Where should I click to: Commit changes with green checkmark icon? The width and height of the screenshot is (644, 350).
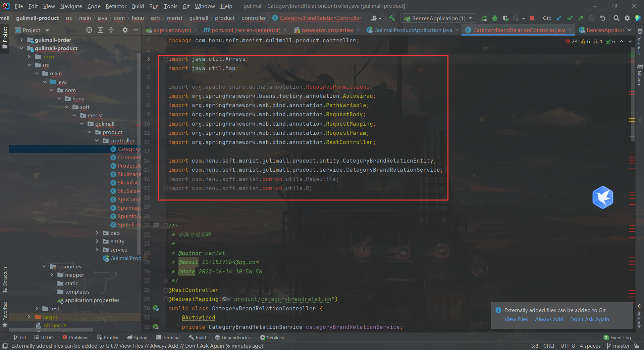[570, 18]
